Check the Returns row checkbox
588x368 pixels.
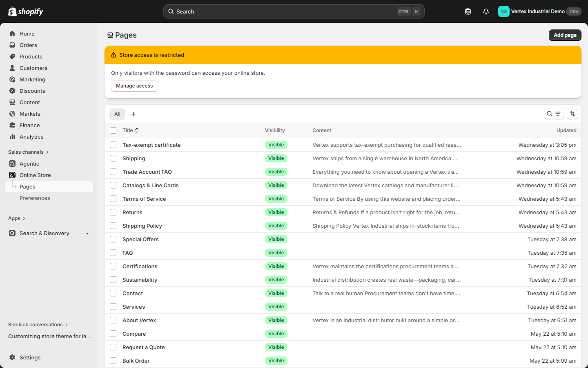tap(113, 212)
